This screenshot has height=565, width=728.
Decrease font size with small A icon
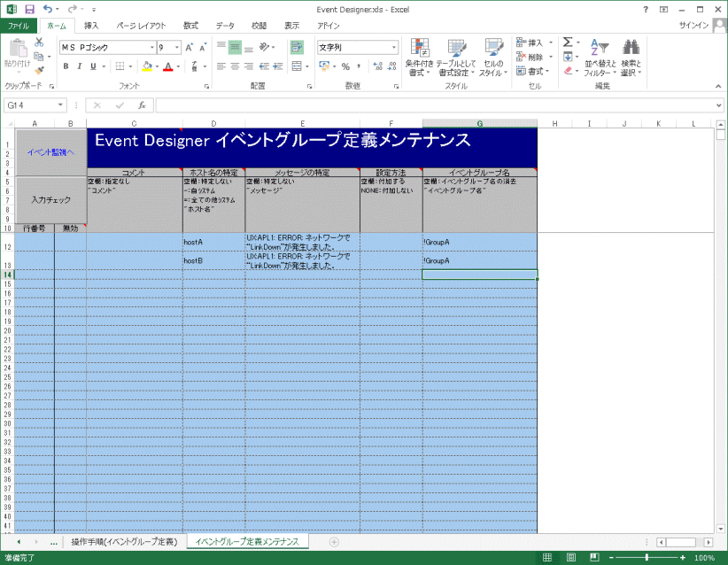coord(203,47)
